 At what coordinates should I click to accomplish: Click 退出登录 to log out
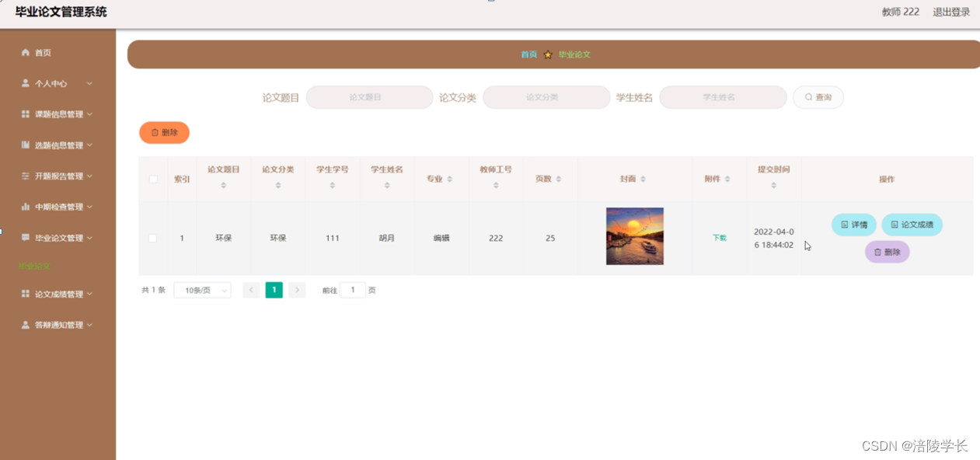951,12
